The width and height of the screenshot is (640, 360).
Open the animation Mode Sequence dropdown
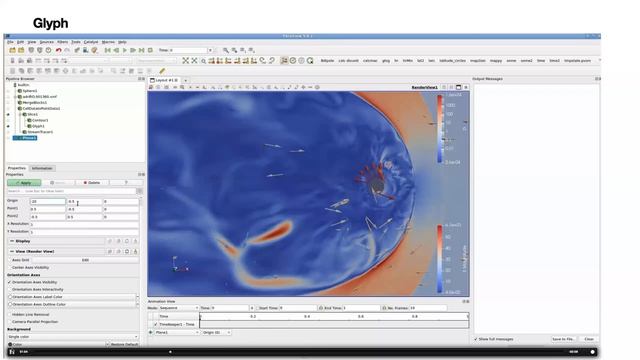[178, 308]
